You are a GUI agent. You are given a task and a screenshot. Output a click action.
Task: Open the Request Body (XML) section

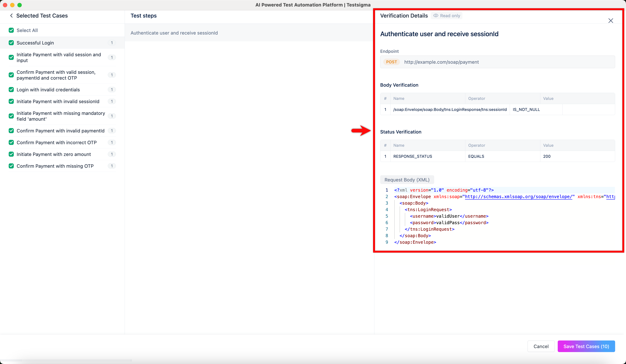coord(407,180)
